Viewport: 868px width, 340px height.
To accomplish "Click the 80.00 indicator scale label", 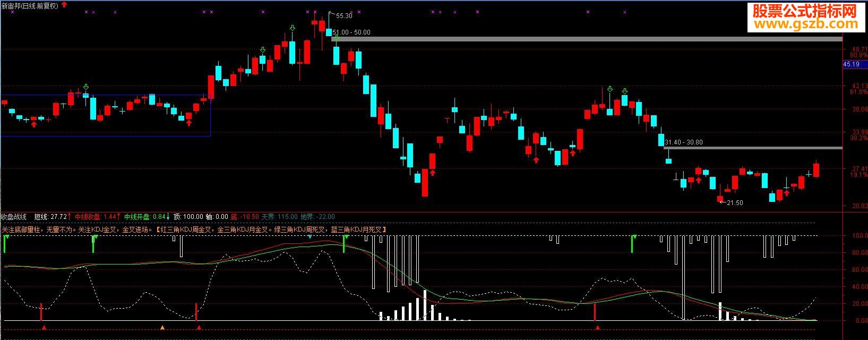I will pos(859,253).
